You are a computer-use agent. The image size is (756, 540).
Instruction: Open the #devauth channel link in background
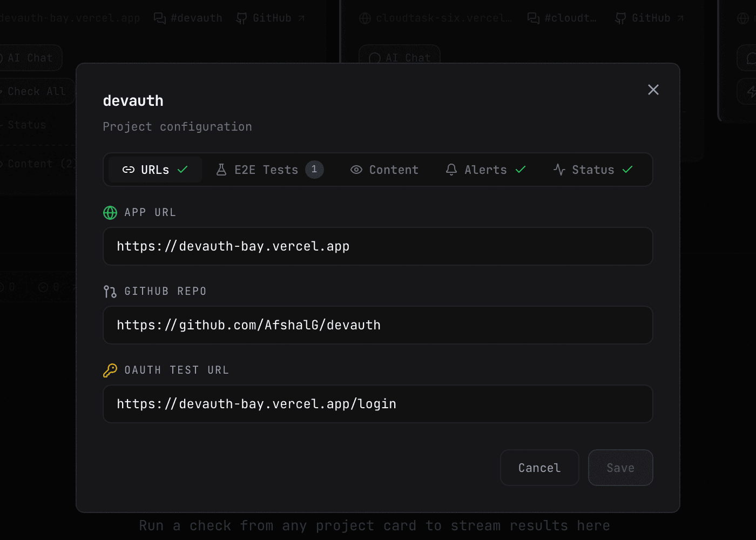(188, 18)
